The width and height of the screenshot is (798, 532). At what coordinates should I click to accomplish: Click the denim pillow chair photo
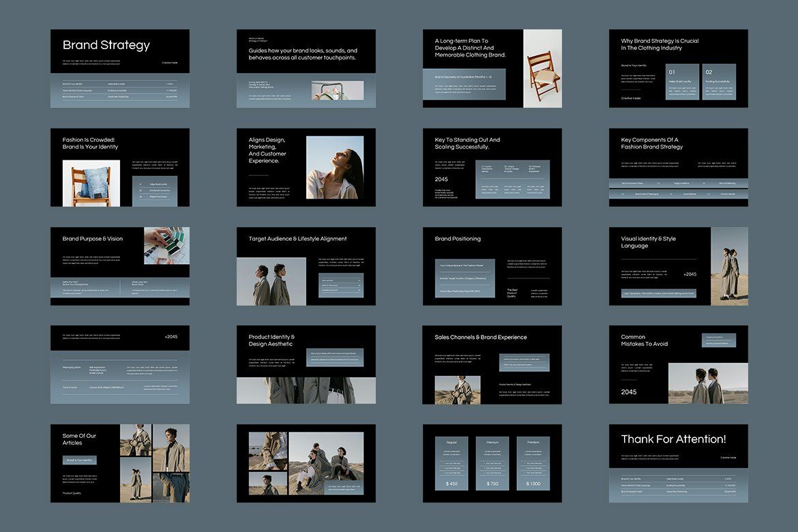(x=91, y=183)
